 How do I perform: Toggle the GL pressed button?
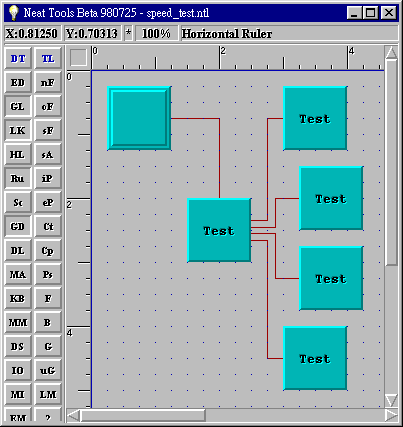18,107
